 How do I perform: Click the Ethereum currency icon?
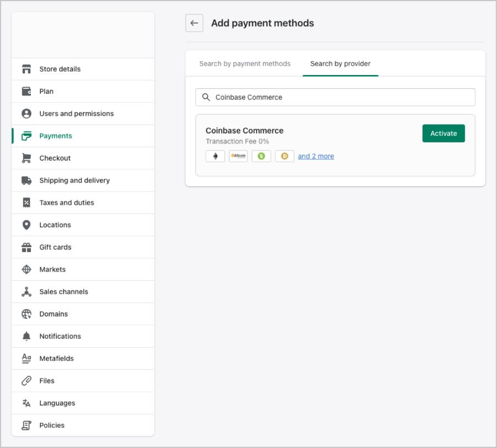215,156
